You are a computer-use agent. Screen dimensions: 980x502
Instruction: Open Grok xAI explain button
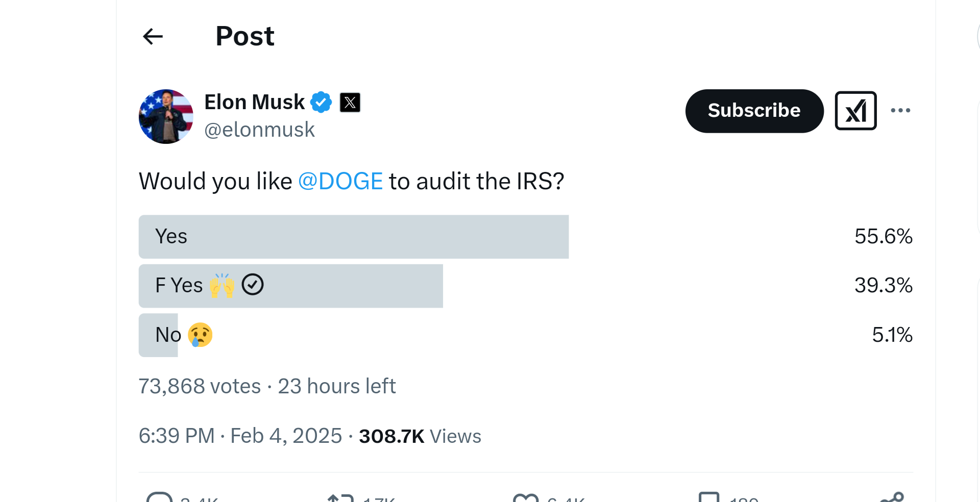click(x=855, y=111)
